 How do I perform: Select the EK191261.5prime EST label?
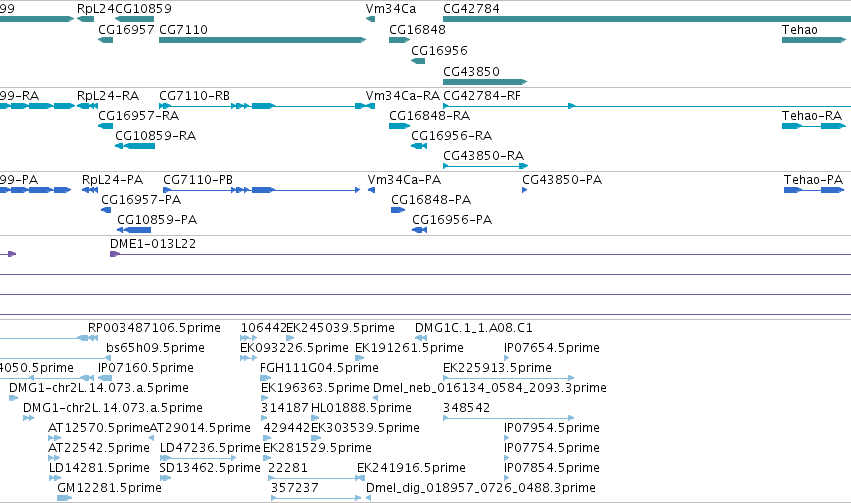pos(409,348)
